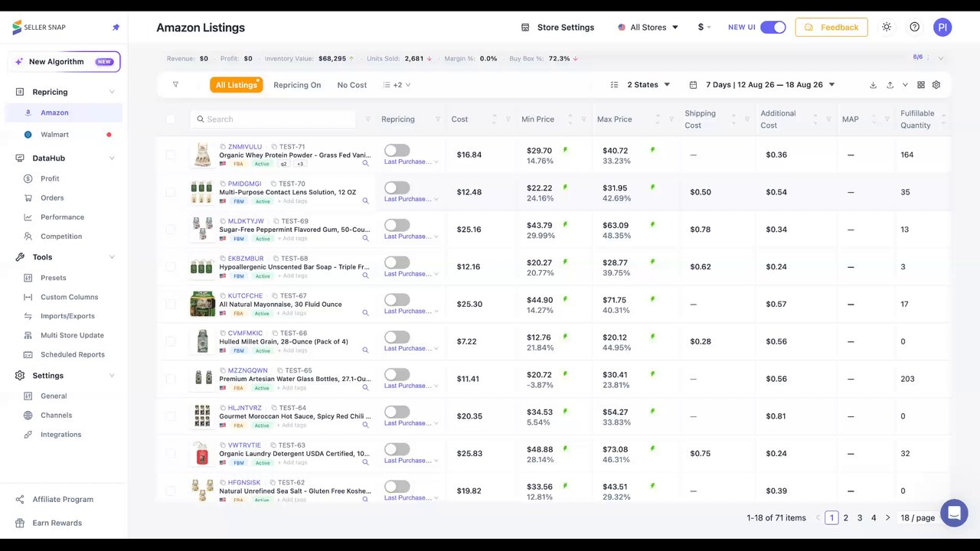This screenshot has height=551, width=980.
Task: Click the Min Price column filter icon
Action: pyautogui.click(x=583, y=119)
